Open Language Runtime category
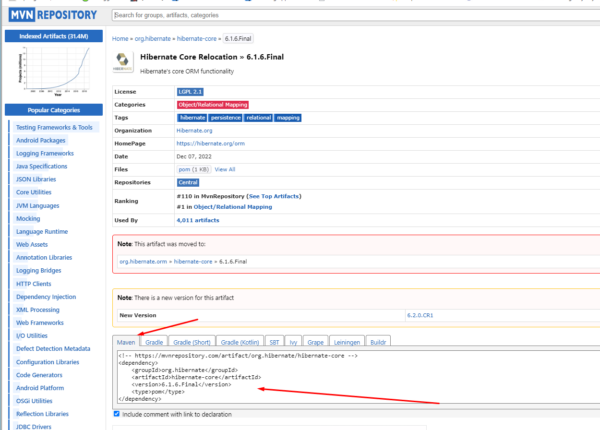 [42, 232]
